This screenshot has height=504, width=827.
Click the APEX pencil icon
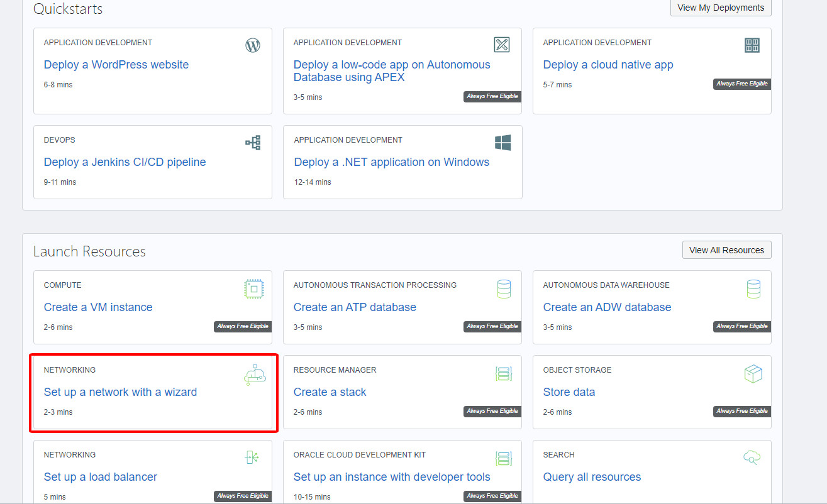pyautogui.click(x=502, y=44)
